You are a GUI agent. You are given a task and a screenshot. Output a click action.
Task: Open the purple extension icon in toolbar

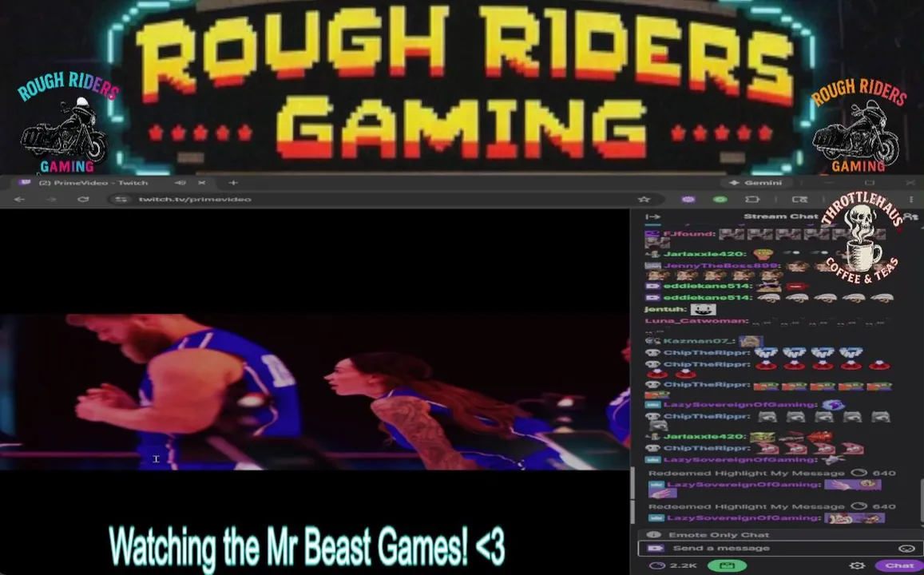(688, 199)
